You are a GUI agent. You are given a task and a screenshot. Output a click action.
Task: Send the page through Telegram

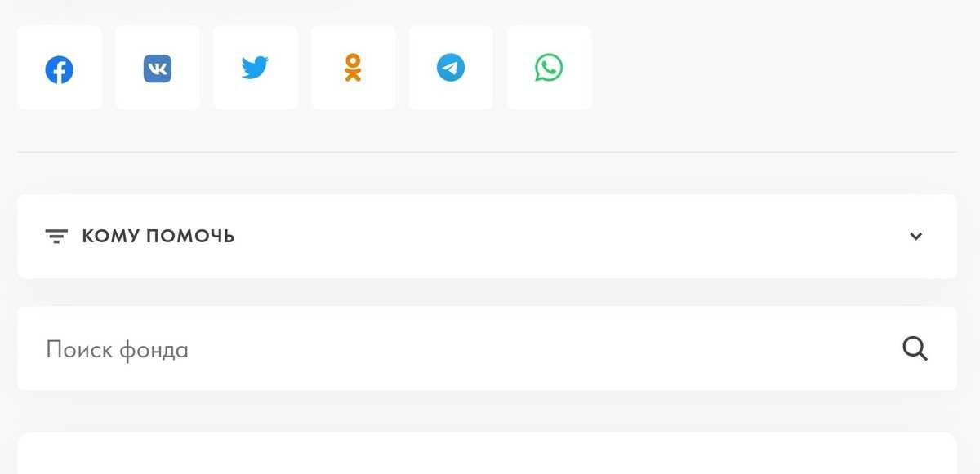451,68
